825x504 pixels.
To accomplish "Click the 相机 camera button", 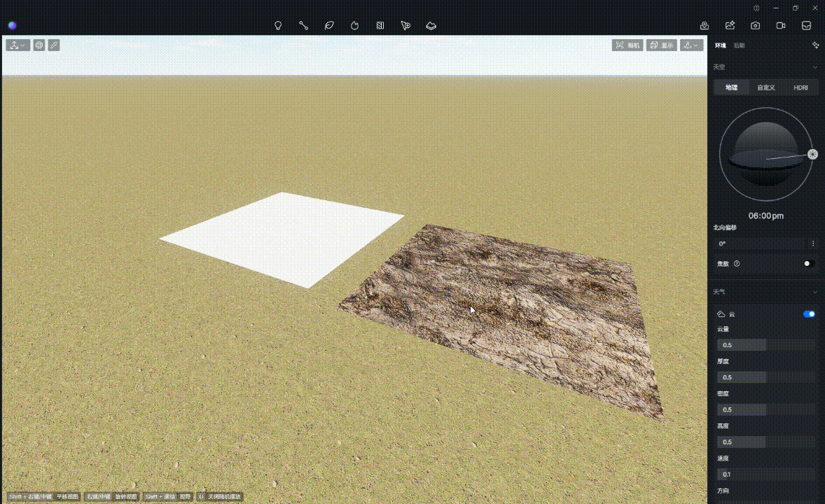I will (628, 45).
